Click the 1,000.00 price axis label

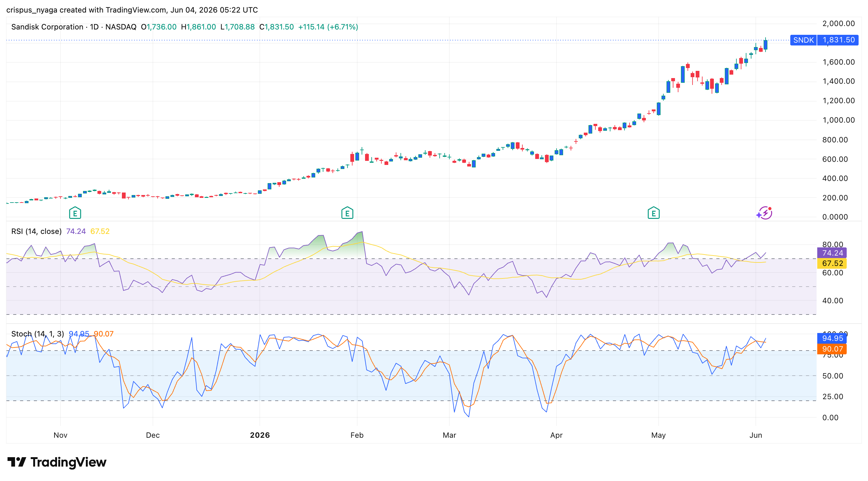click(x=838, y=120)
